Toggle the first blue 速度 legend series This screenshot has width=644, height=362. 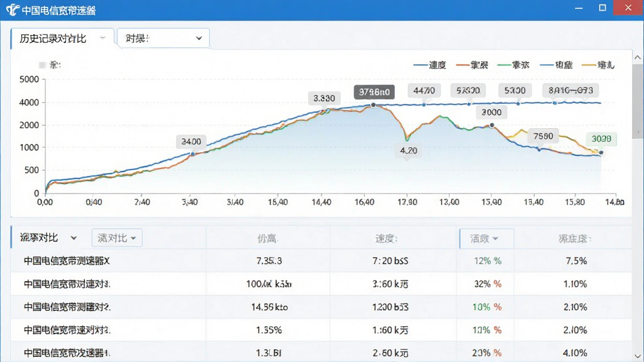pos(430,65)
